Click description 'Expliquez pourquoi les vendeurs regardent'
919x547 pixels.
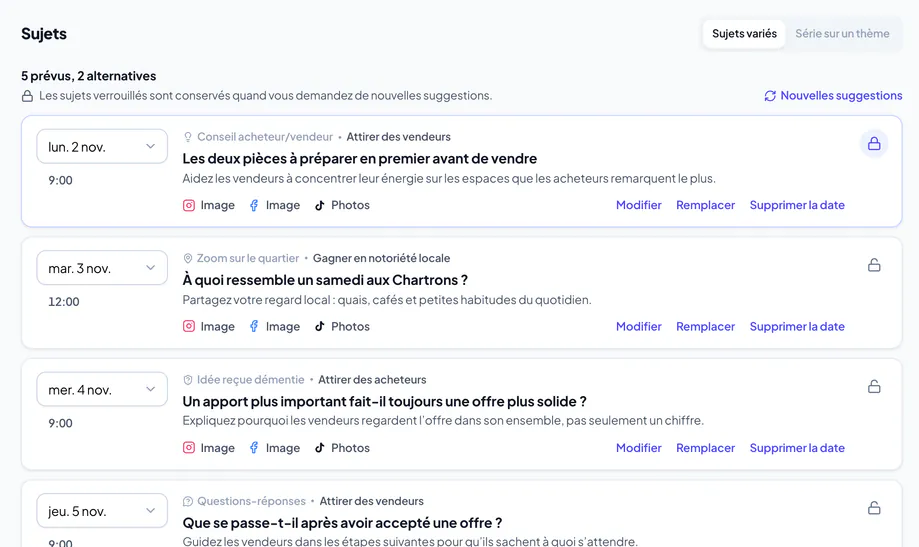click(443, 421)
